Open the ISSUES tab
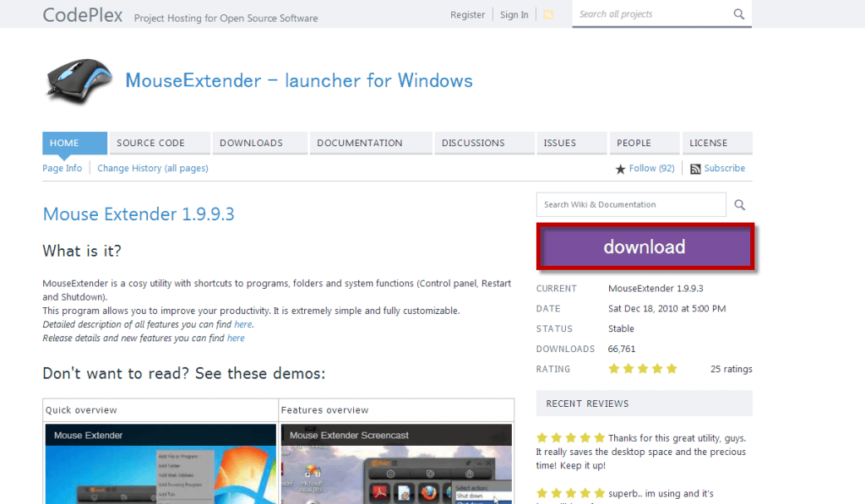Viewport: 865px width, 504px height. click(x=560, y=143)
